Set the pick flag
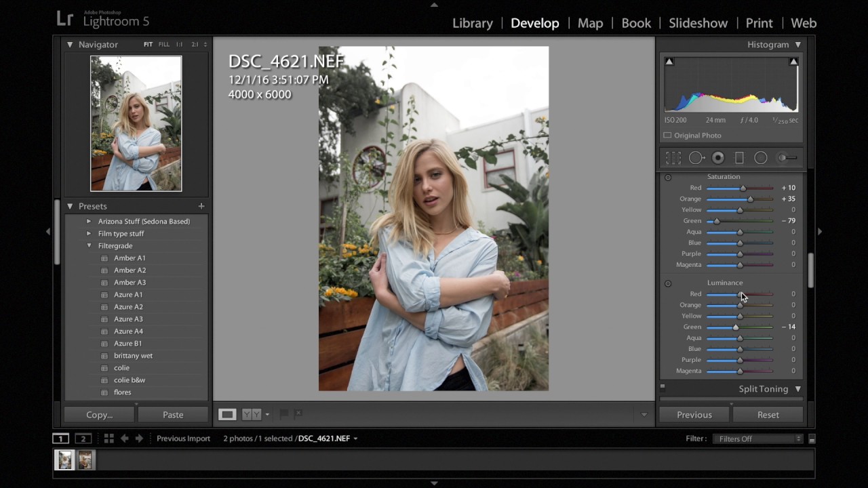The height and width of the screenshot is (488, 868). [x=284, y=414]
